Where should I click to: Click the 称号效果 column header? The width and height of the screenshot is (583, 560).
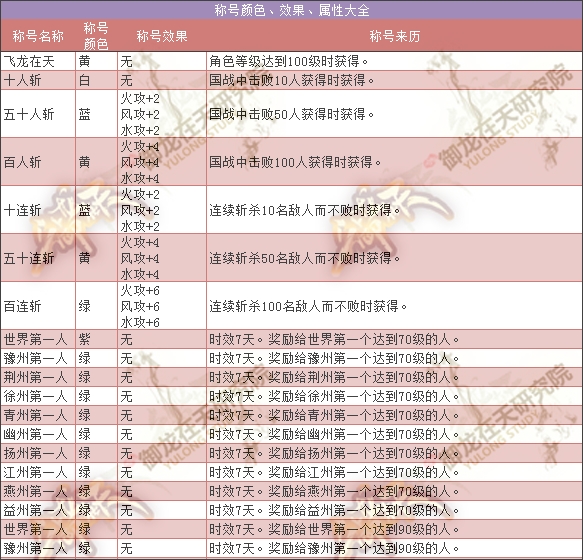162,36
